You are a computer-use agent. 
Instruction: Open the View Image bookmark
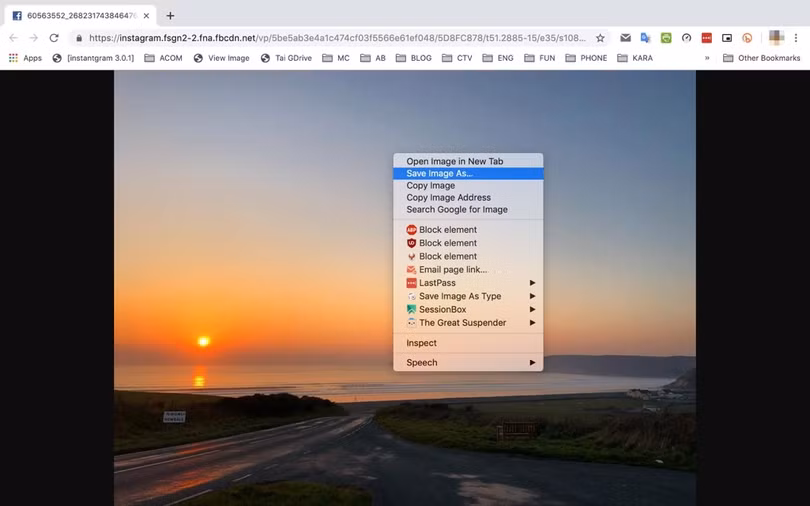(221, 58)
